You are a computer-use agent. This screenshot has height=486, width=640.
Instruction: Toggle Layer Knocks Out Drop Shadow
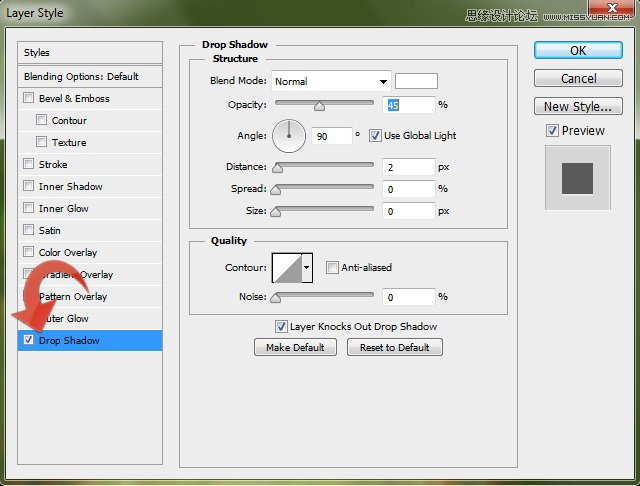pos(281,326)
